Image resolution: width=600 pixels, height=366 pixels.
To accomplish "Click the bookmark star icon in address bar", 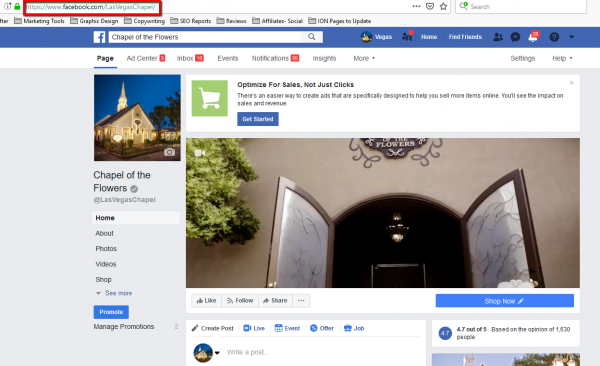I will point(443,7).
